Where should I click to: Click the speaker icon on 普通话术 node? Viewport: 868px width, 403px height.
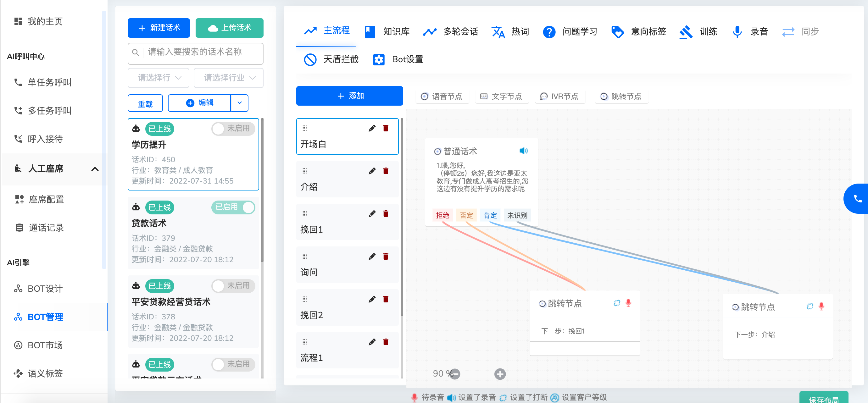click(523, 151)
